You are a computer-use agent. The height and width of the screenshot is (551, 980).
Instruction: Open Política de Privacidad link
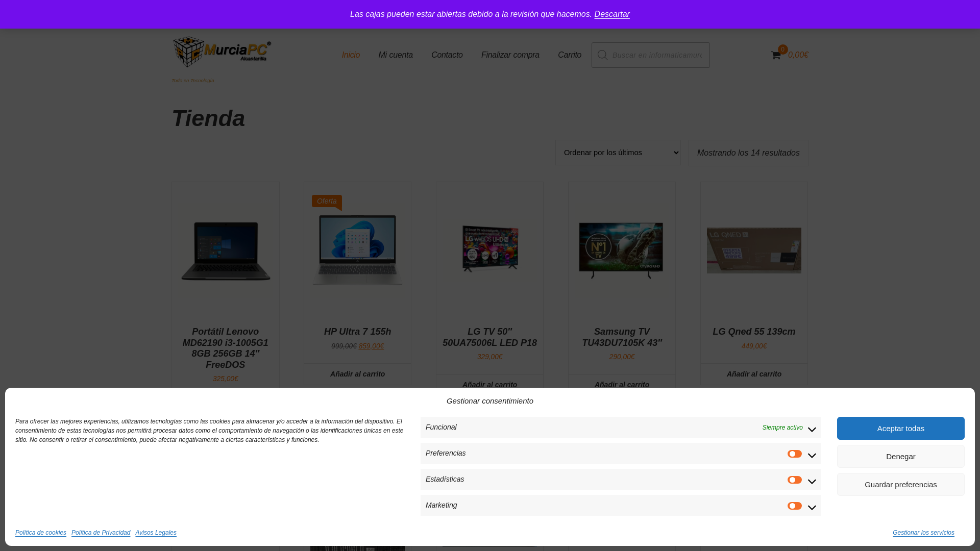101,533
